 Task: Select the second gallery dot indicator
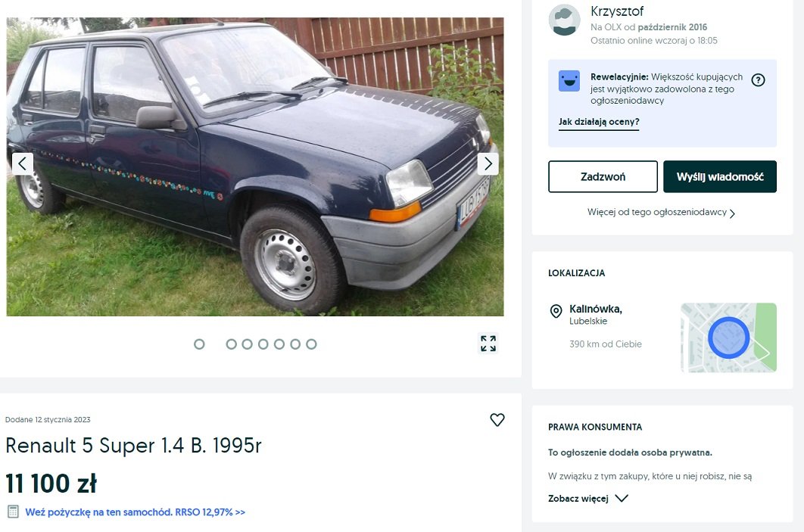pos(231,344)
